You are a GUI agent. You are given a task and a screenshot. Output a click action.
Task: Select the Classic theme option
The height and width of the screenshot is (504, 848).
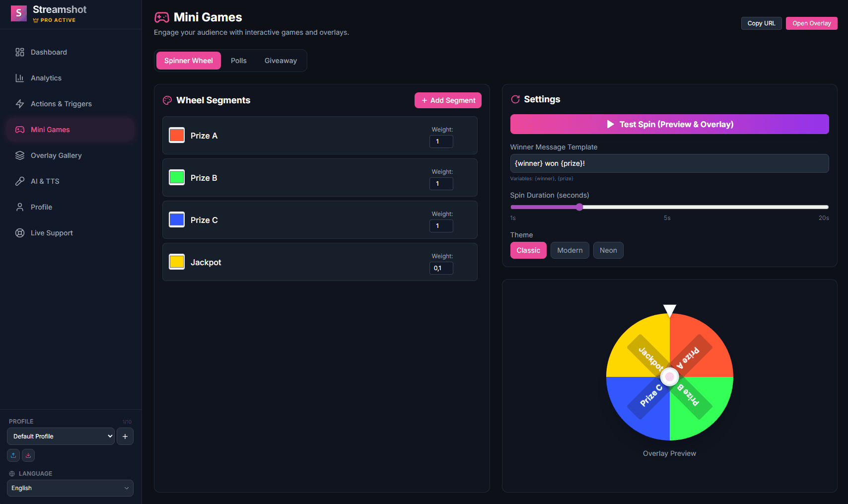[528, 250]
